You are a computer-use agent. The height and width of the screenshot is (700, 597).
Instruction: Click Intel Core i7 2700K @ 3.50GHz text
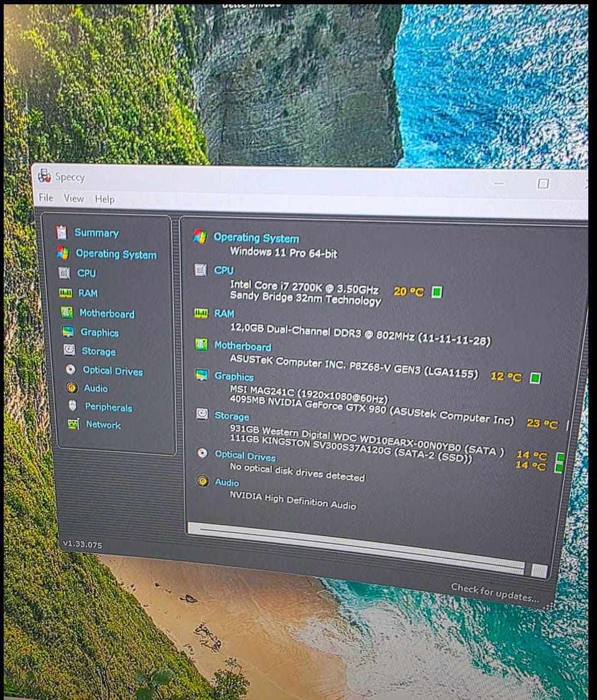point(304,287)
